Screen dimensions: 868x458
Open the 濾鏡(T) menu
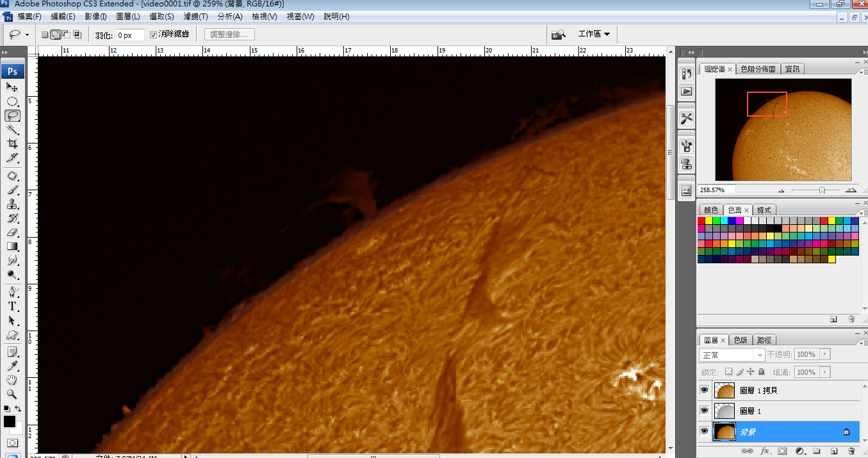coord(195,16)
